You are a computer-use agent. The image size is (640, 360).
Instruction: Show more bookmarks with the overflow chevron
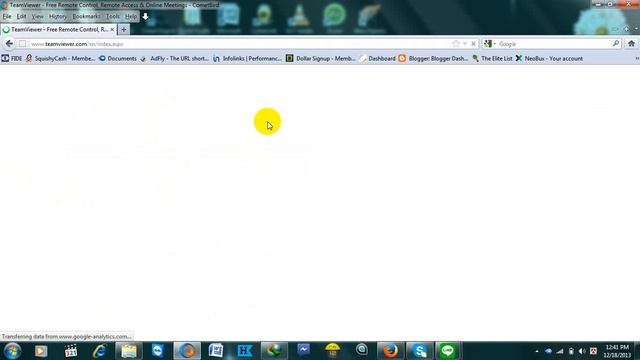coord(637,58)
